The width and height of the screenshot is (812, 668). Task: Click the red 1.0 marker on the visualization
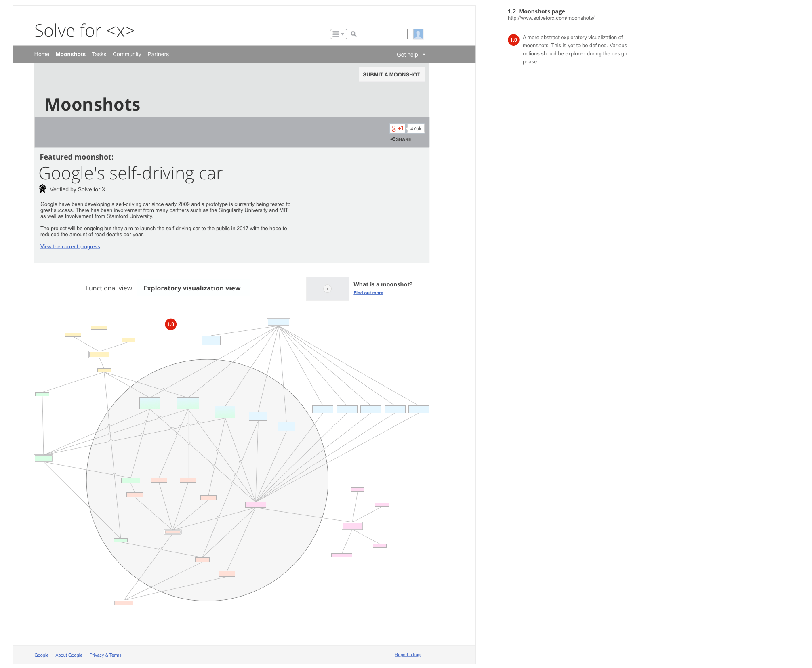171,324
